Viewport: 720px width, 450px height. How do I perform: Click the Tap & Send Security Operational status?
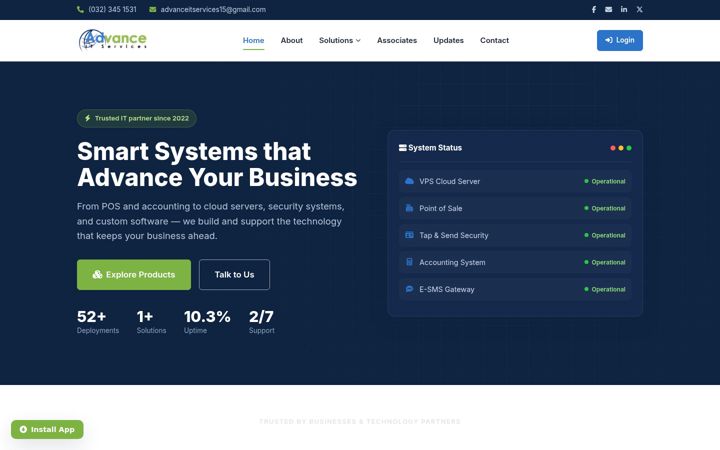point(604,236)
